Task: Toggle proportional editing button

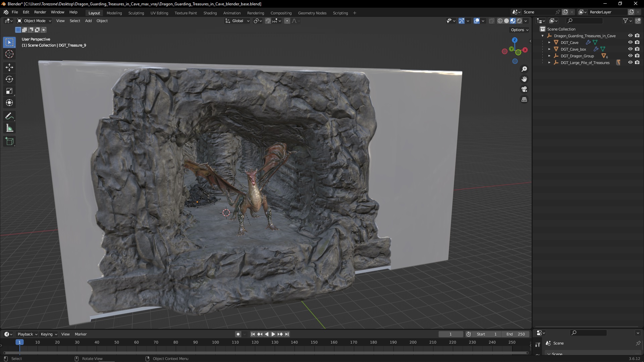Action: pos(287,21)
